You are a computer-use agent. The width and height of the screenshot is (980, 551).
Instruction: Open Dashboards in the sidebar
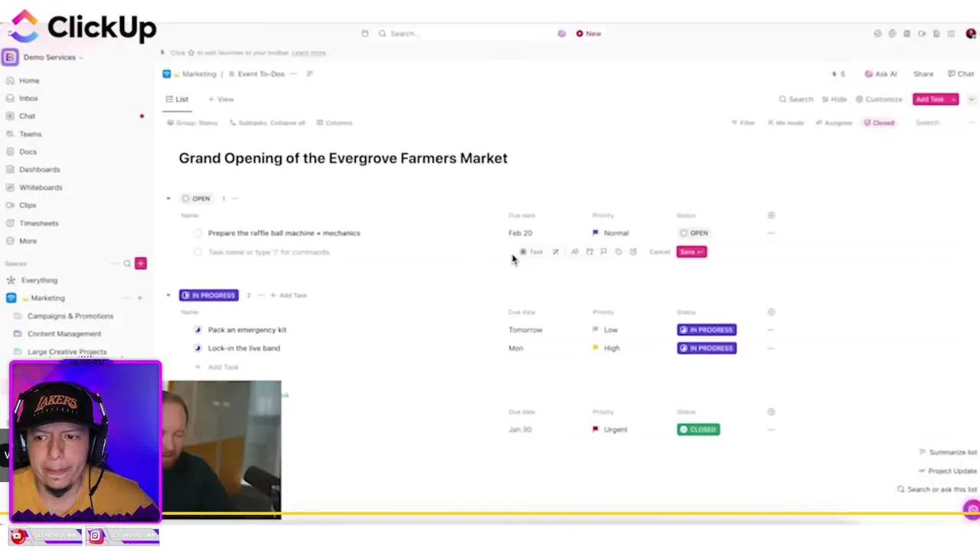39,169
